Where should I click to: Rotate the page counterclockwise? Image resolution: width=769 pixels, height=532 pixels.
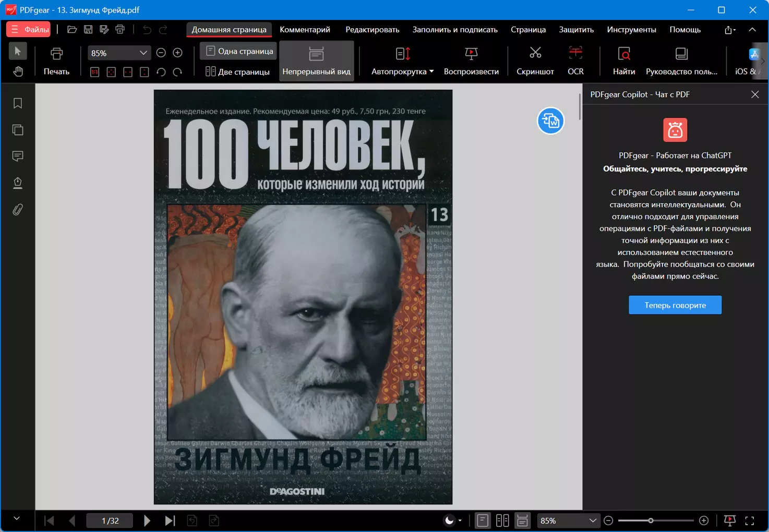pyautogui.click(x=161, y=72)
